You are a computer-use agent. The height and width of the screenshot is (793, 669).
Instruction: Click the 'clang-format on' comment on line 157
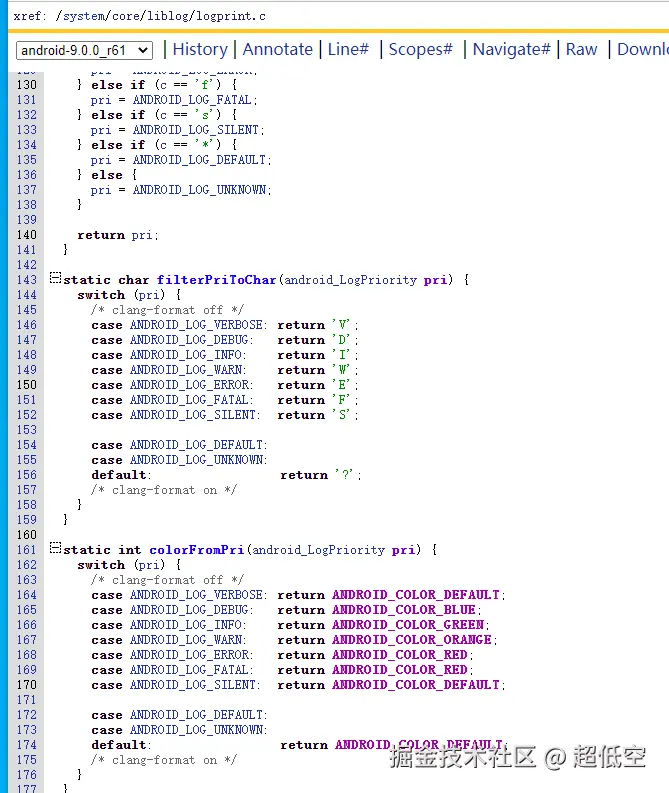164,490
